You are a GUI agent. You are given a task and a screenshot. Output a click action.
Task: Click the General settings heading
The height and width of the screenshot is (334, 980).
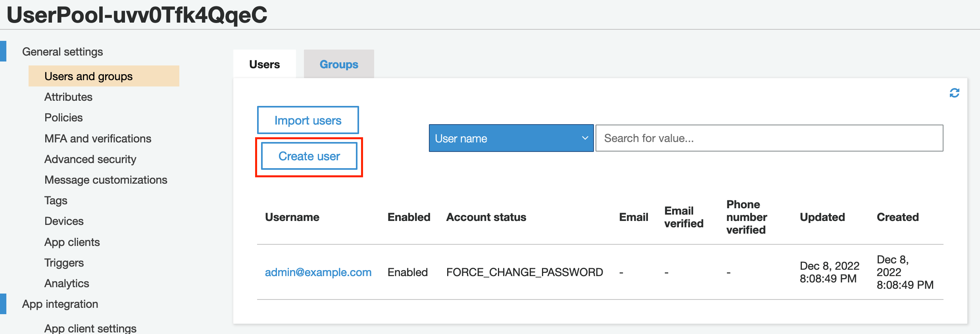[62, 52]
